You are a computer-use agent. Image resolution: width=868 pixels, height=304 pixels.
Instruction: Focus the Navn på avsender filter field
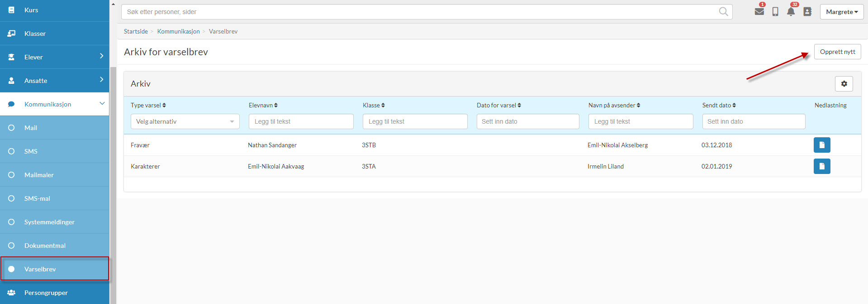click(x=641, y=121)
